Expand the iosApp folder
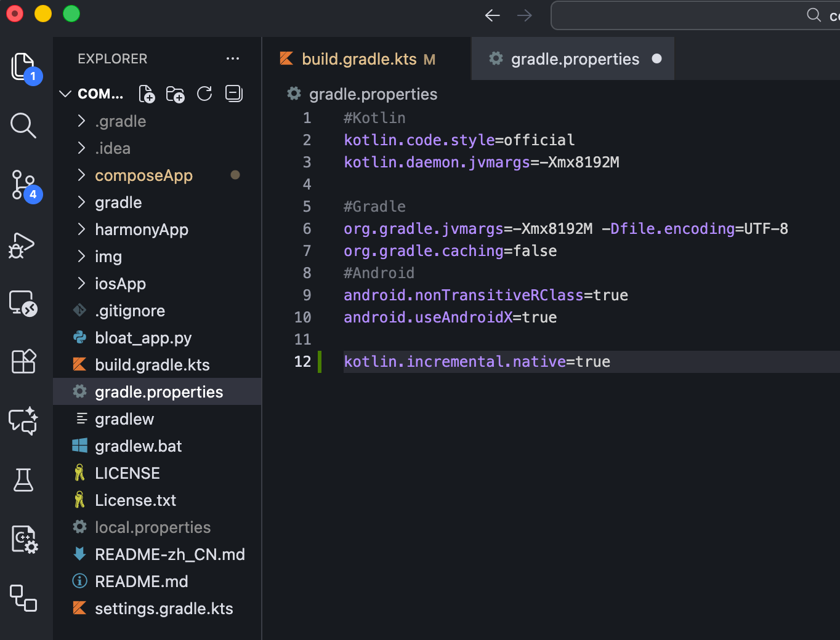Image resolution: width=840 pixels, height=640 pixels. tap(120, 284)
